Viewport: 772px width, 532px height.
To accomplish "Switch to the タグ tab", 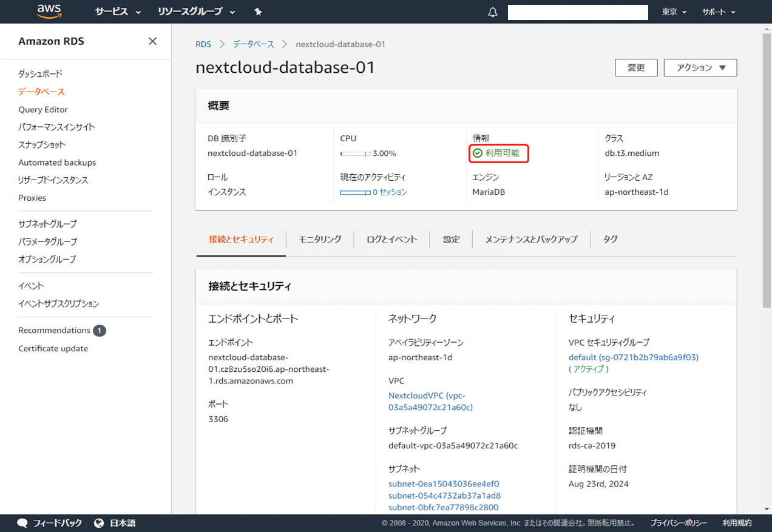I will tap(610, 240).
